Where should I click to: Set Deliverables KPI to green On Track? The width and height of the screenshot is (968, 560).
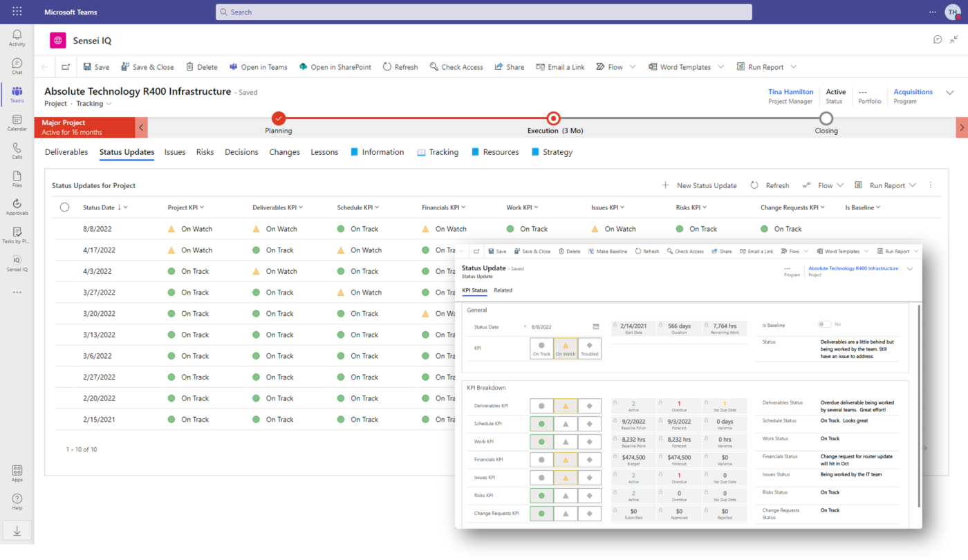(x=541, y=406)
